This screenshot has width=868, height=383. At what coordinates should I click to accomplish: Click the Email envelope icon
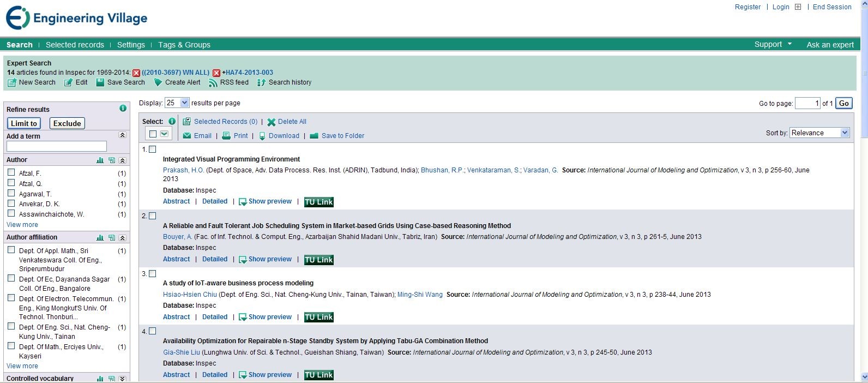click(x=186, y=136)
